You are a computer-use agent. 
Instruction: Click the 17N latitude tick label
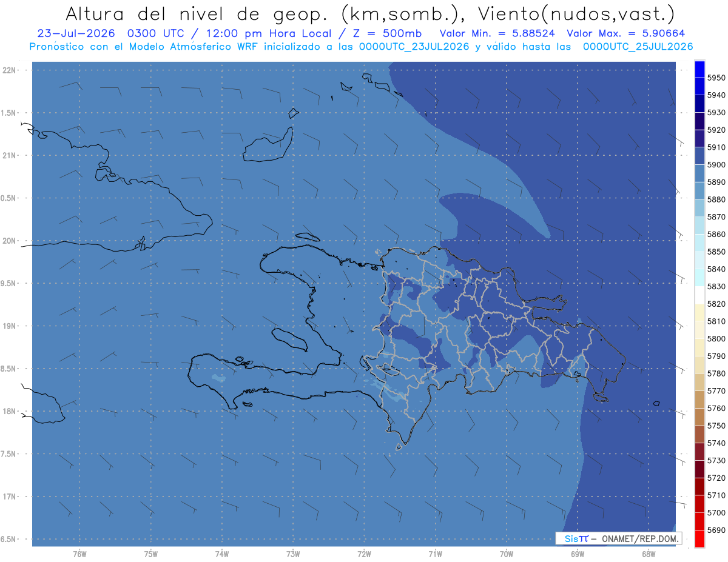[10, 496]
